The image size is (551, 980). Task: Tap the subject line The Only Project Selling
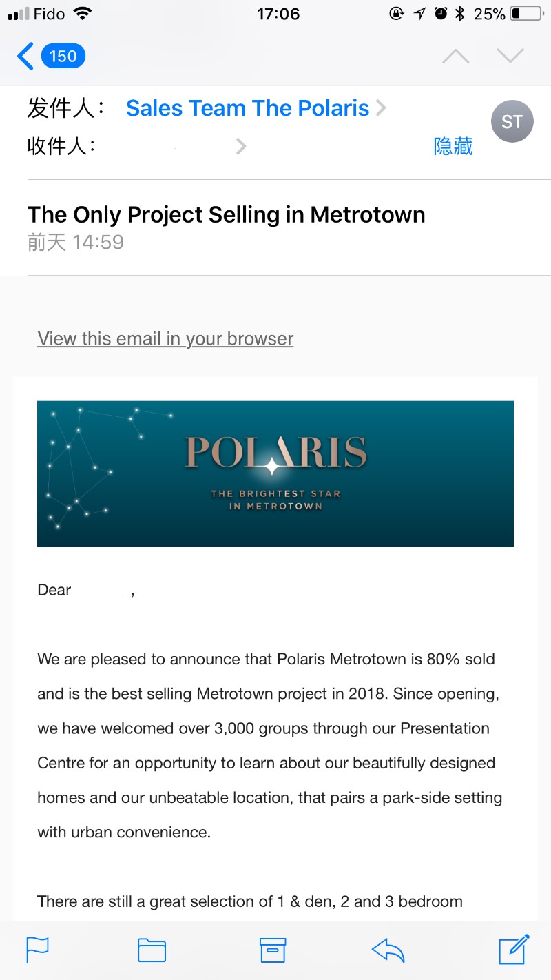227,215
